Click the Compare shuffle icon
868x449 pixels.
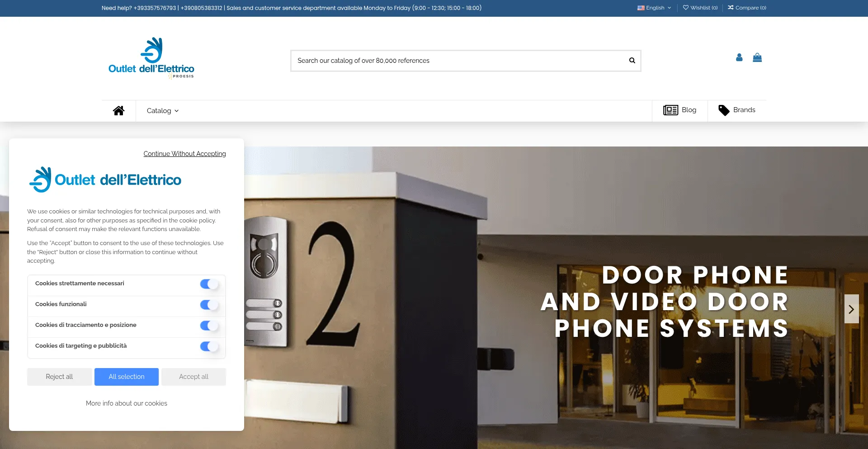click(x=731, y=8)
